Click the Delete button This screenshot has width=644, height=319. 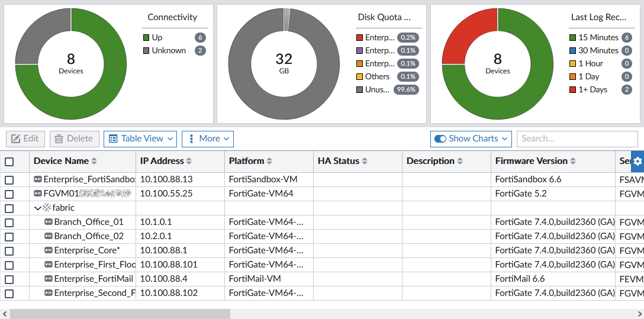tap(75, 138)
